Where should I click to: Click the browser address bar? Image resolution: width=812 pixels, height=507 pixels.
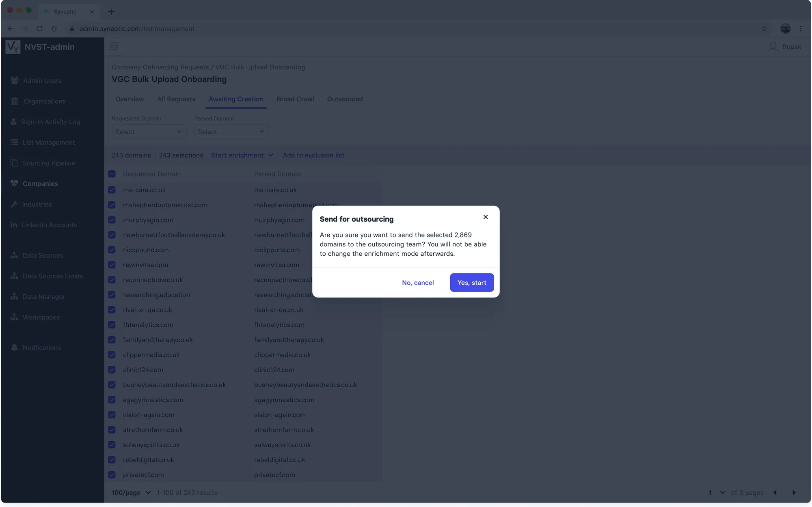pyautogui.click(x=414, y=28)
